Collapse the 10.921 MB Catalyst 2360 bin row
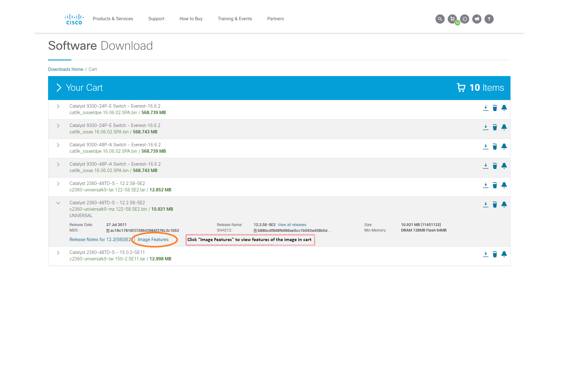This screenshot has width=588, height=368. 58,203
